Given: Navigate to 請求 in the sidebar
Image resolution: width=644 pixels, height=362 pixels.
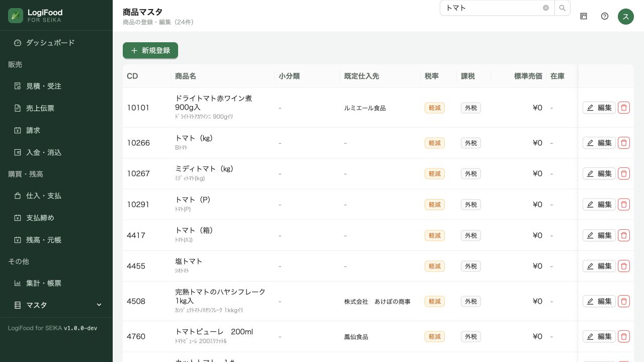Looking at the screenshot, I should (56, 130).
